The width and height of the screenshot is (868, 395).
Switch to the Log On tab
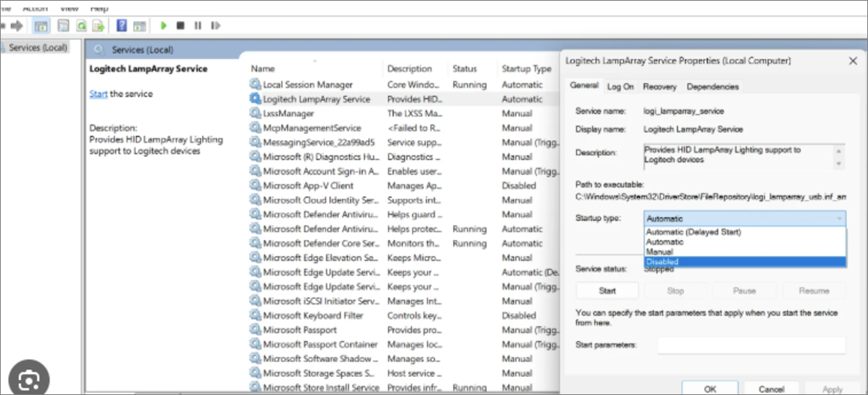coord(620,86)
